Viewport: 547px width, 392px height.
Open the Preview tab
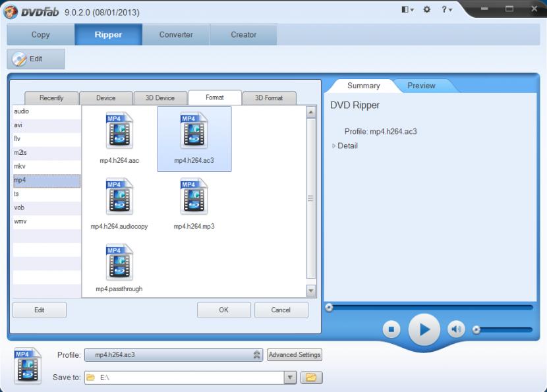pyautogui.click(x=421, y=86)
